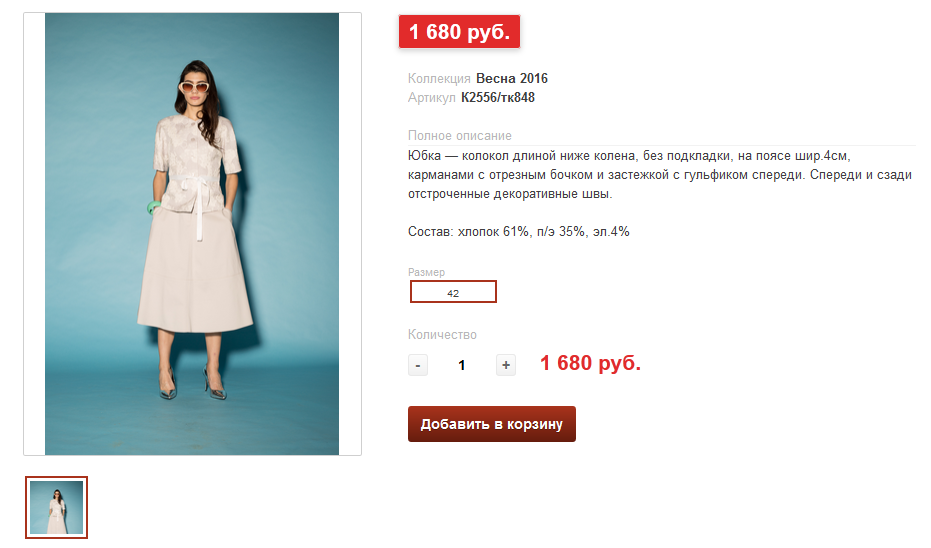The width and height of the screenshot is (931, 548).
Task: Decrease quantity with the minus button
Action: click(418, 365)
